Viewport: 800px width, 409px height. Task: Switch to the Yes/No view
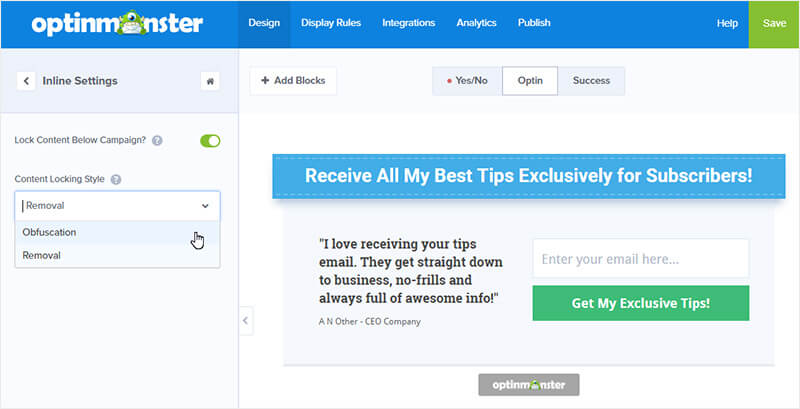click(467, 81)
